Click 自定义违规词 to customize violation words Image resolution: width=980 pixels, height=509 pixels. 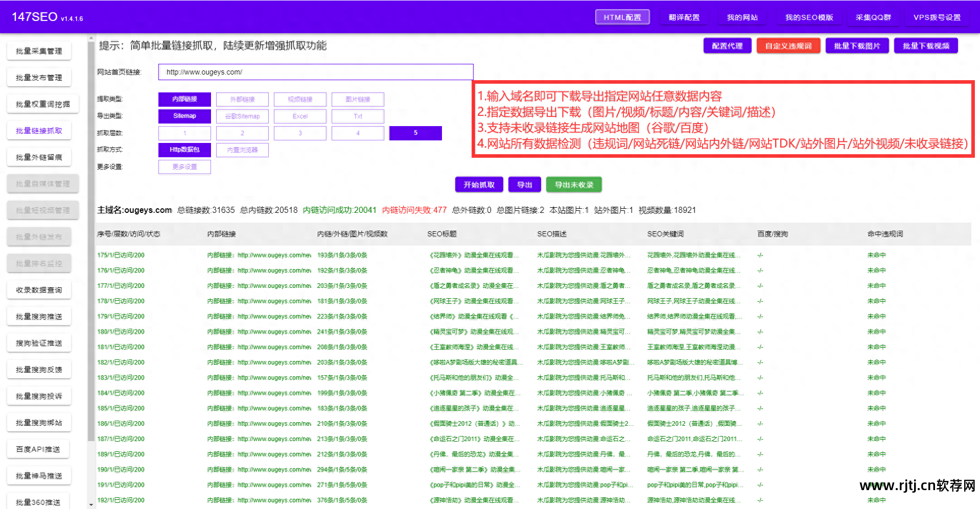click(x=788, y=45)
